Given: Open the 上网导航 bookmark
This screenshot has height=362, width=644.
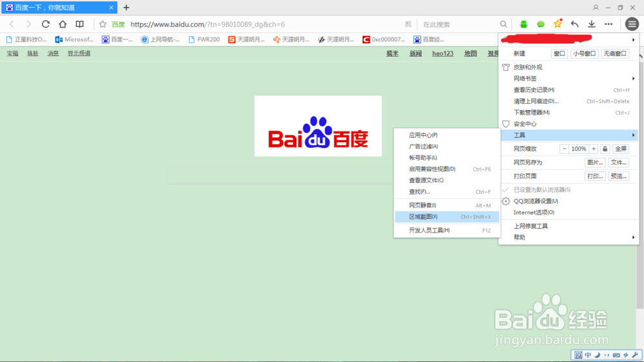Looking at the screenshot, I should click(160, 39).
